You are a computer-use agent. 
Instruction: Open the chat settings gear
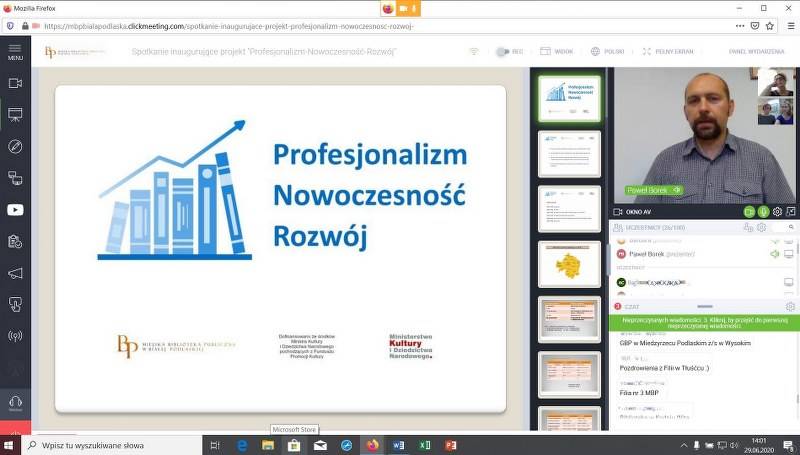click(x=790, y=306)
